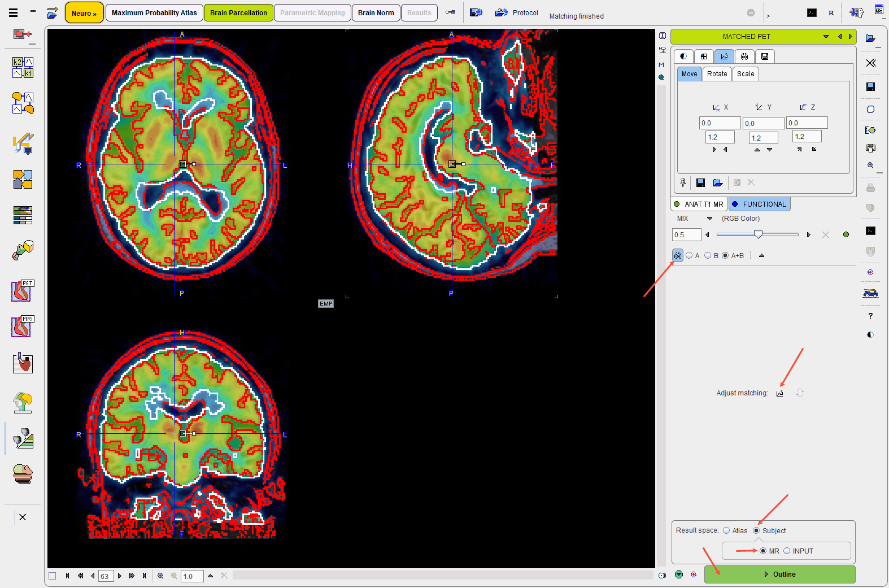Select the save tab with floppy icon

(765, 56)
